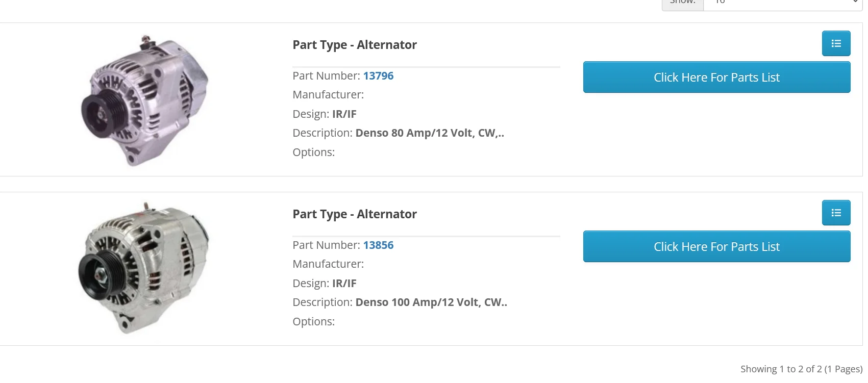
Task: Click the second Part Type - Alternator heading
Action: tap(355, 214)
